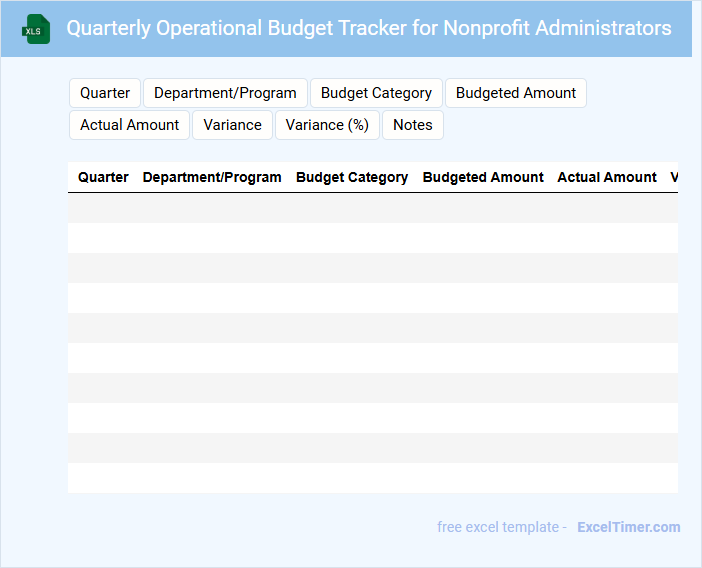Click first empty cell under Quarter column

point(103,208)
